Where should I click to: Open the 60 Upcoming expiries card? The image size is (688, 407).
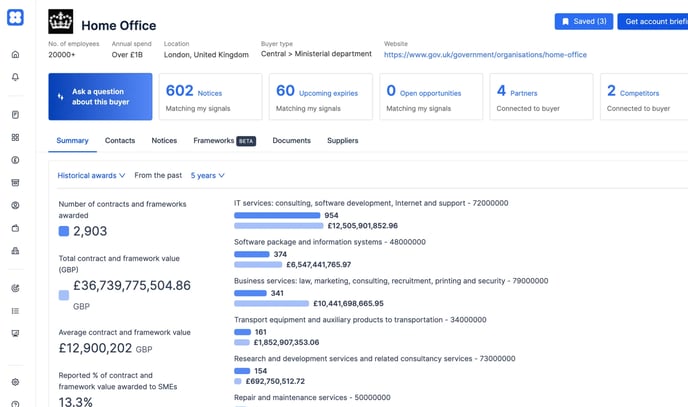coord(321,96)
